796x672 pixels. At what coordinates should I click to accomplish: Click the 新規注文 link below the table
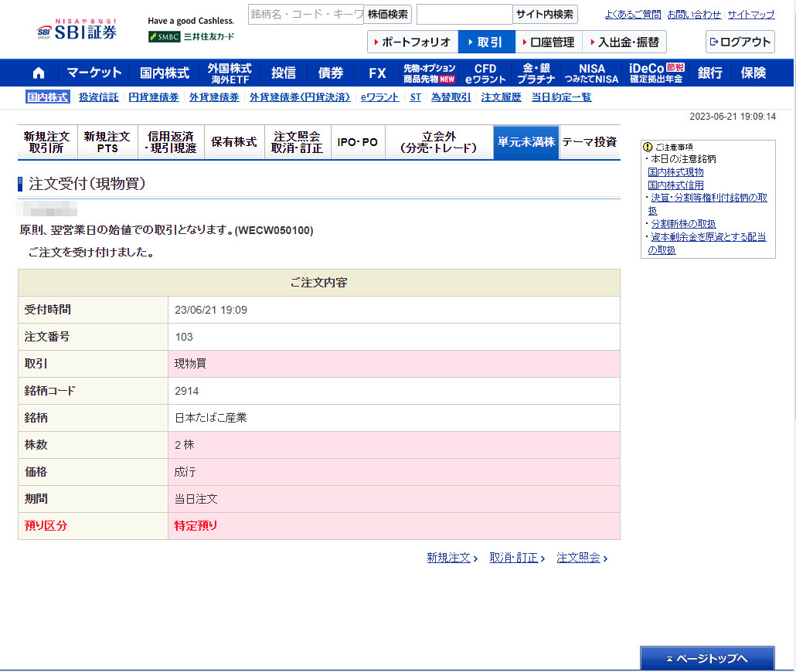[451, 558]
